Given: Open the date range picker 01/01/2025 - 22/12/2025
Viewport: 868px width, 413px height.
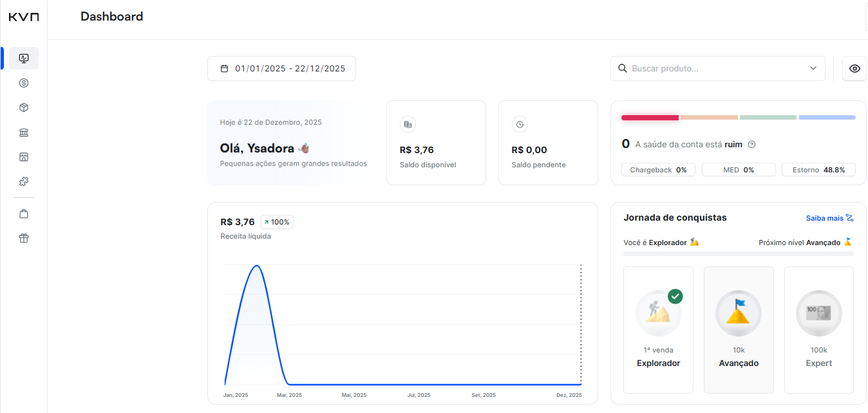Looking at the screenshot, I should click(x=281, y=69).
